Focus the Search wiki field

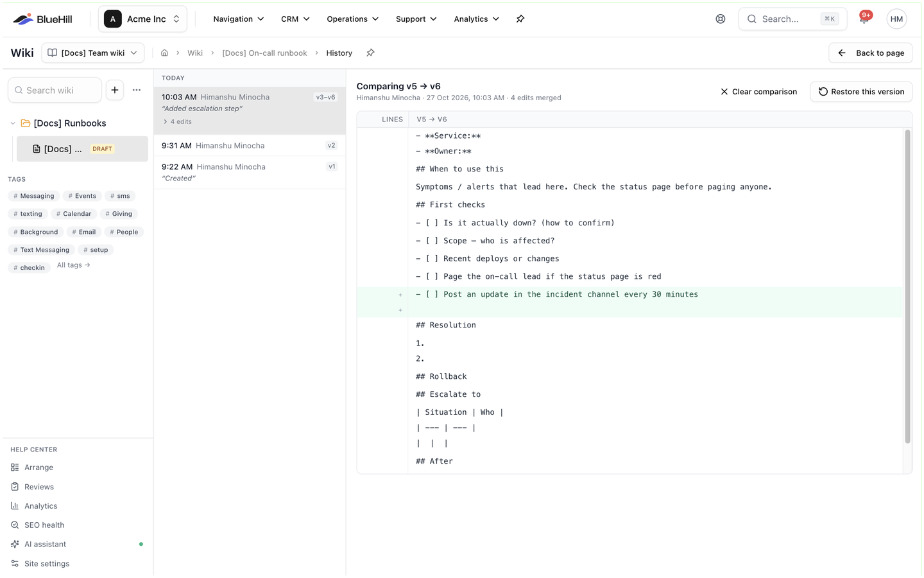point(55,91)
